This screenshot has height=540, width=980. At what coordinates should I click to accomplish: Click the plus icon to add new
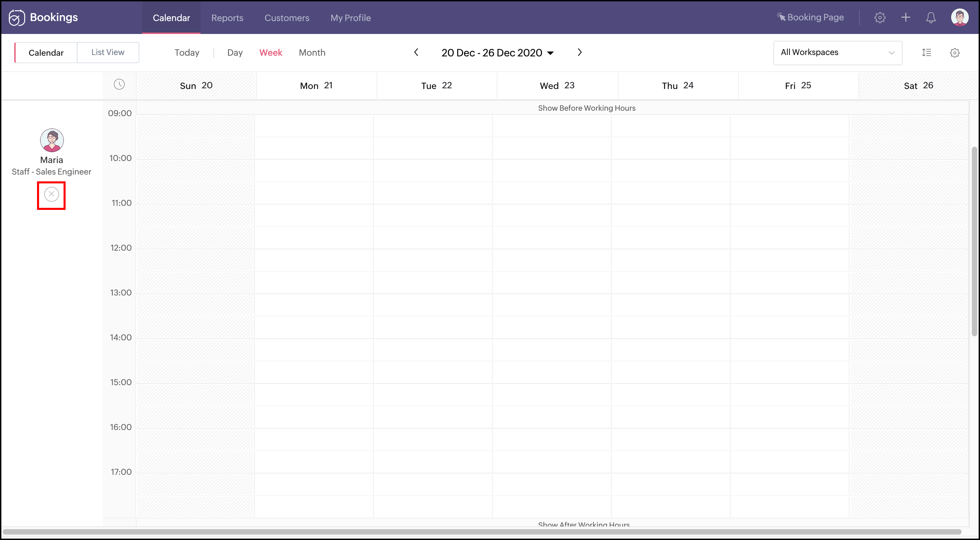click(x=906, y=18)
